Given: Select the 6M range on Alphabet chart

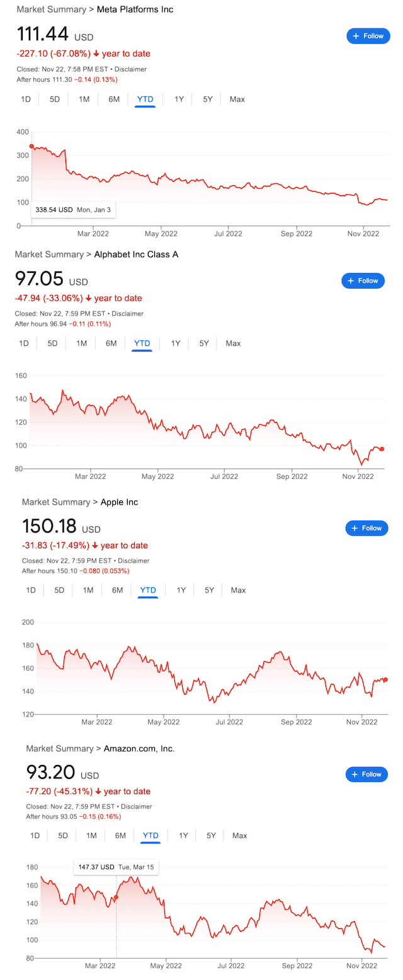Looking at the screenshot, I should (111, 343).
